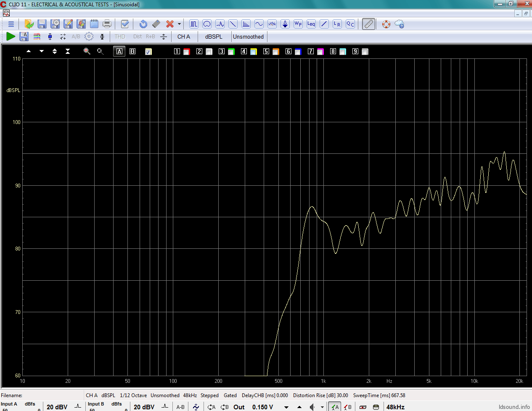Open the descending diagonal line module icon
This screenshot has height=411, width=532.
tap(233, 24)
